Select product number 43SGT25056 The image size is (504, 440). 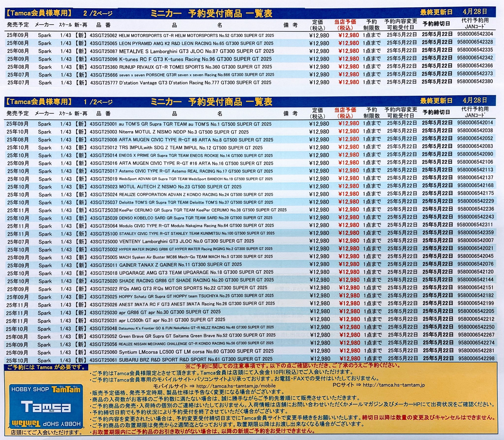[103, 344]
